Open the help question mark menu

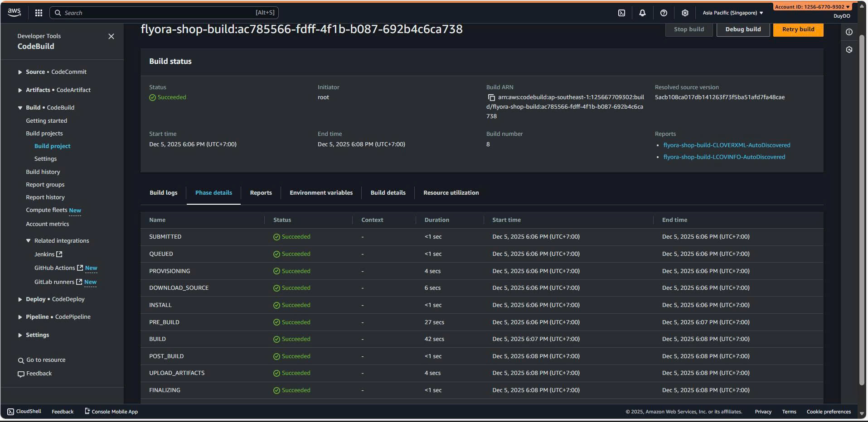click(x=664, y=13)
